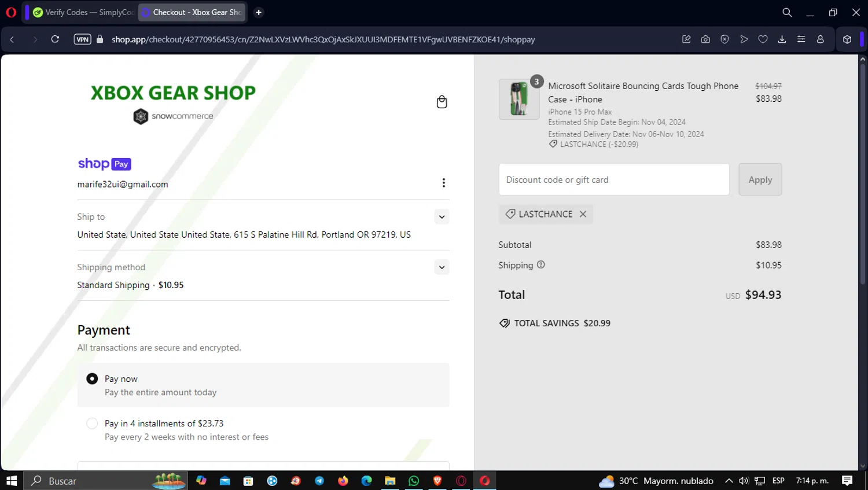Open the Opera main menu icon
Image resolution: width=868 pixels, height=490 pixels.
tap(11, 12)
